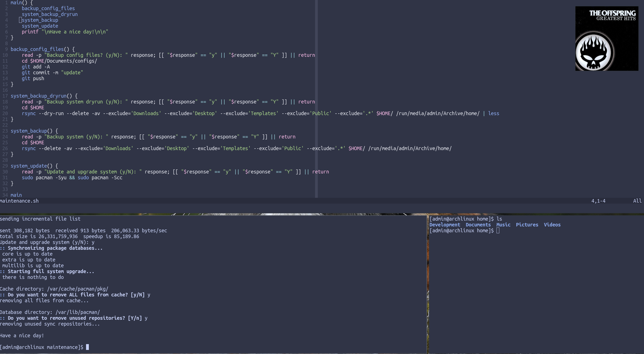This screenshot has height=354, width=644.
Task: Click 'extra is up to date' line
Action: tap(29, 260)
